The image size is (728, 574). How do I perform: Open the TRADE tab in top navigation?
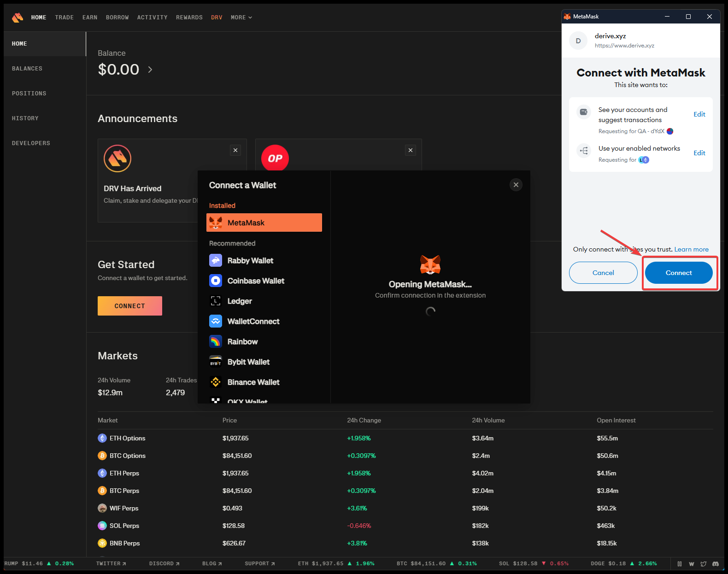64,18
